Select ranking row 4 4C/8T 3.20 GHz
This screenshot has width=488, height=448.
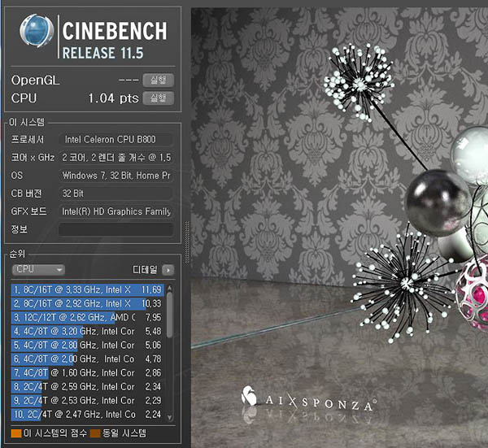[88, 332]
